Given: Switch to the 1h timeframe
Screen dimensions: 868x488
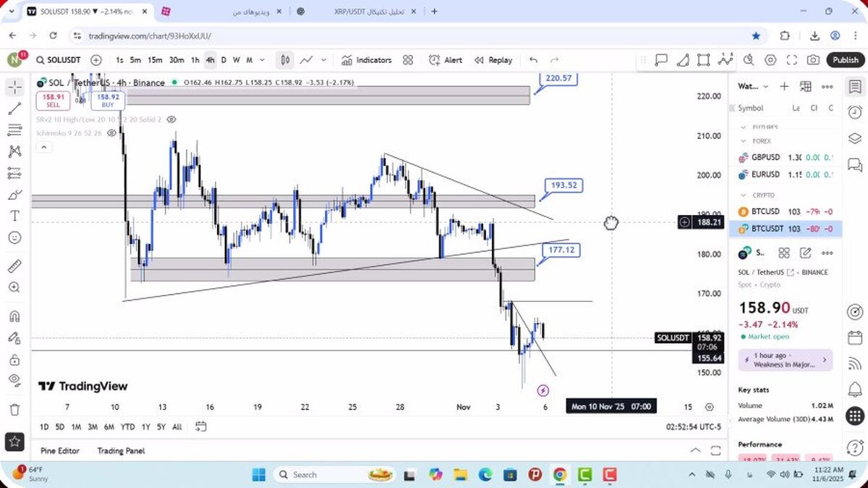Looking at the screenshot, I should [x=195, y=60].
